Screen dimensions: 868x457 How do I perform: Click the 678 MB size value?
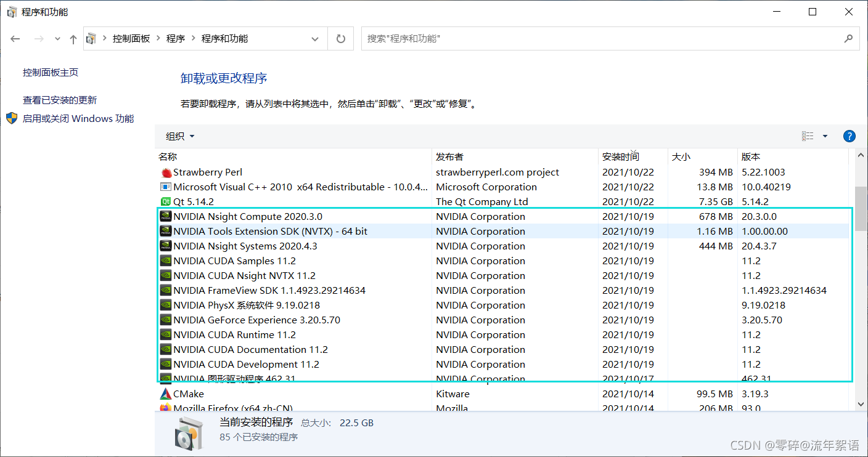click(x=716, y=217)
